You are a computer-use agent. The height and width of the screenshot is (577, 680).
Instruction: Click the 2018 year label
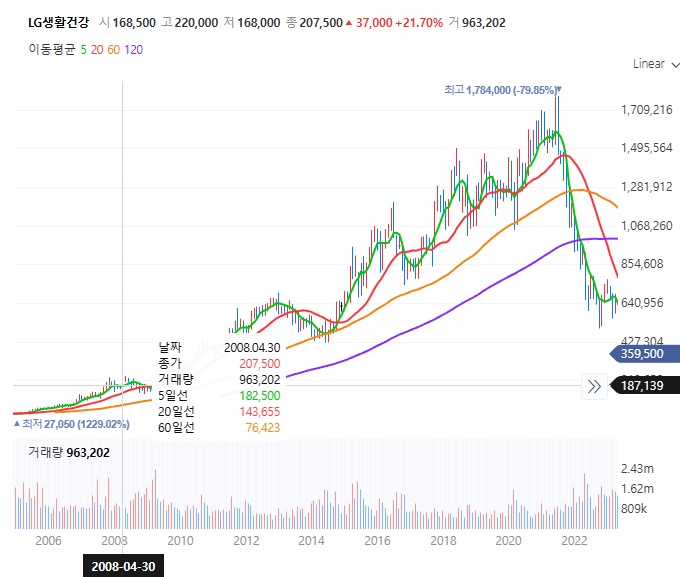coord(443,541)
